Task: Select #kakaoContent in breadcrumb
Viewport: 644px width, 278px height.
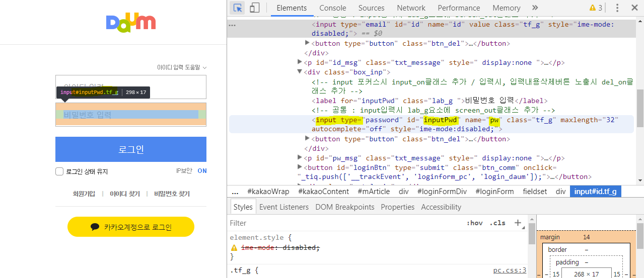Action: [323, 192]
